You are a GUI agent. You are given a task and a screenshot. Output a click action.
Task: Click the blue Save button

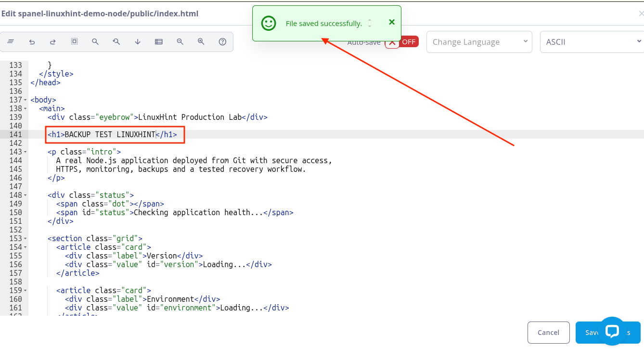[608, 333]
